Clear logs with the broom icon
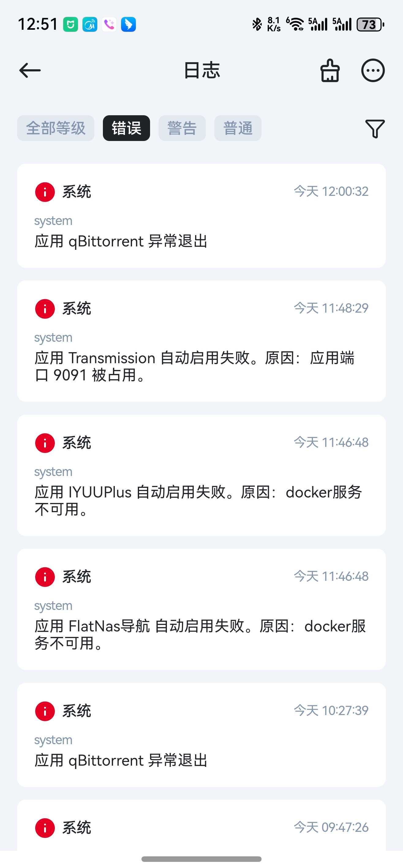The image size is (403, 868). click(330, 70)
